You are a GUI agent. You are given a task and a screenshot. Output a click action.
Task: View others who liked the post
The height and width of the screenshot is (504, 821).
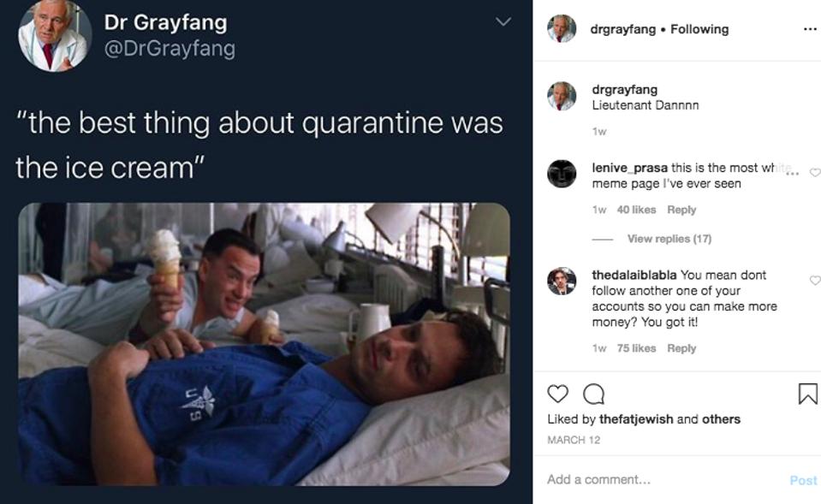(721, 419)
